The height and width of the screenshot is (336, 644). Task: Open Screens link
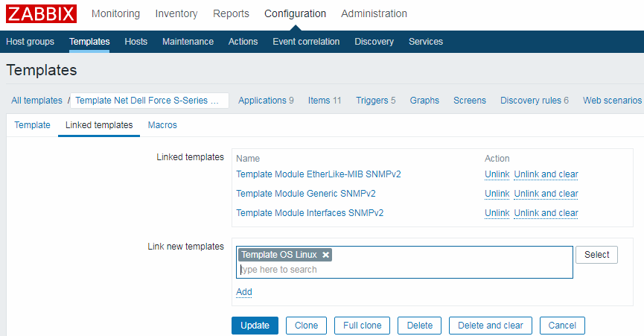point(470,101)
